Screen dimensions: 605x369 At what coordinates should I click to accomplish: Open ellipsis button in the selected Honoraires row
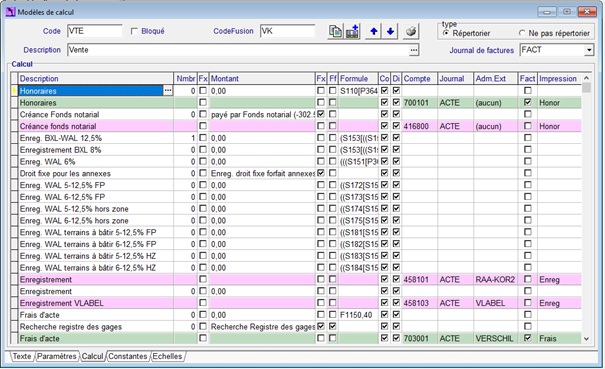[x=168, y=91]
